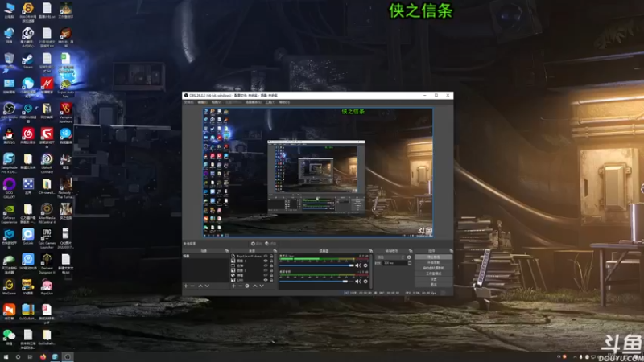Open the scene transition type dropdown

point(390,257)
